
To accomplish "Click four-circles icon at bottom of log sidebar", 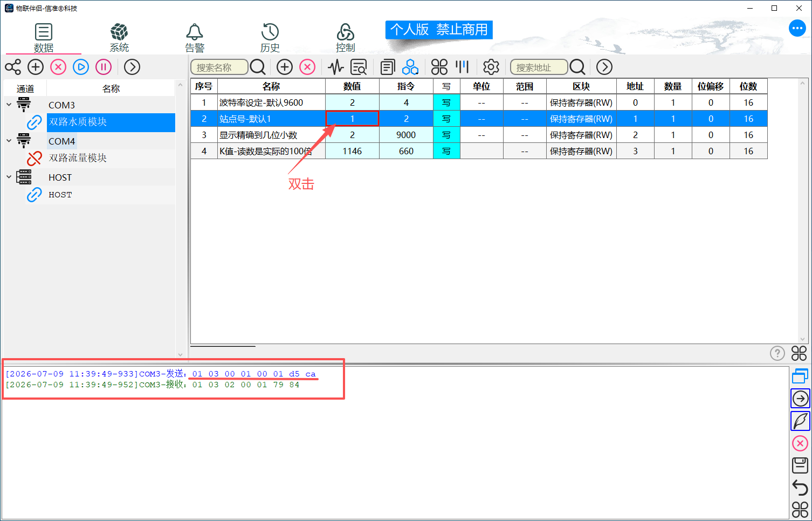I will pyautogui.click(x=800, y=509).
